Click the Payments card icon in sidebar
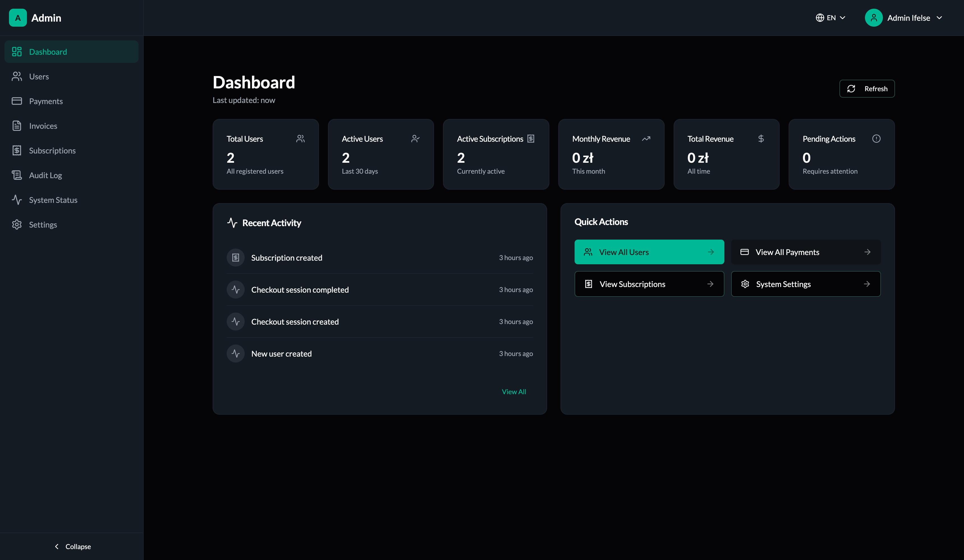Image resolution: width=964 pixels, height=560 pixels. (x=17, y=101)
